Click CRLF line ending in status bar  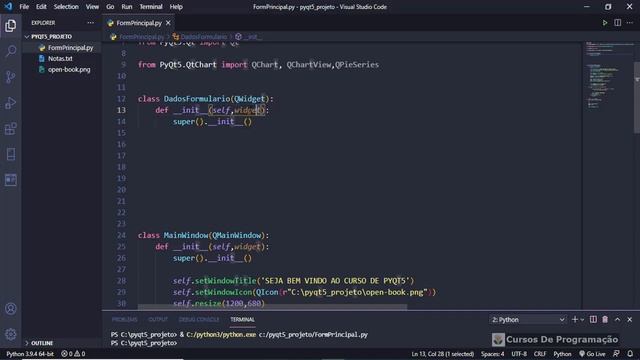pos(540,354)
